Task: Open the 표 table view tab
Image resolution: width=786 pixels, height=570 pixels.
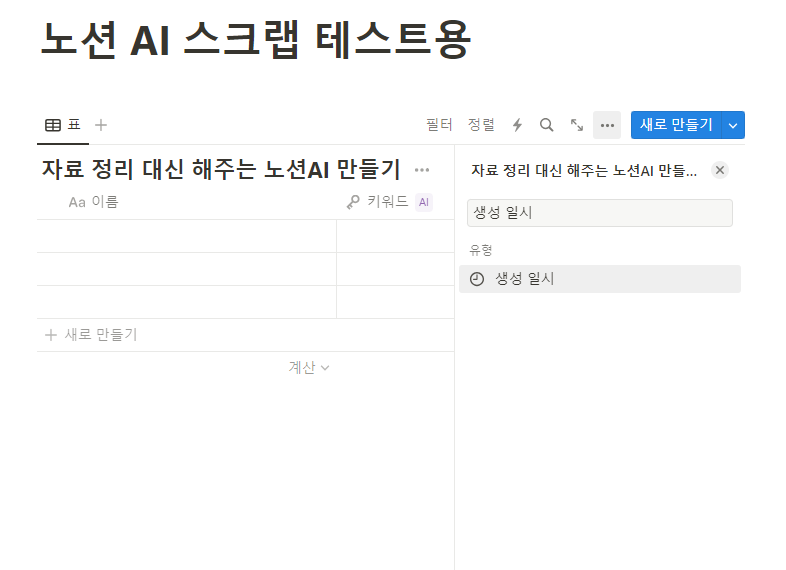Action: 63,125
